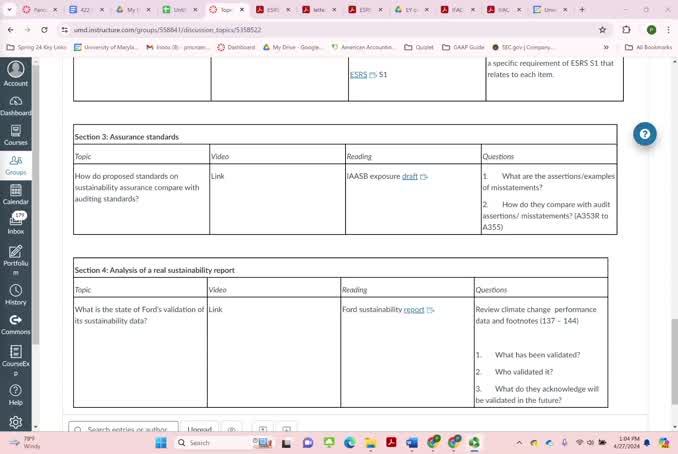Open the Account menu in Canvas sidebar

(x=15, y=74)
